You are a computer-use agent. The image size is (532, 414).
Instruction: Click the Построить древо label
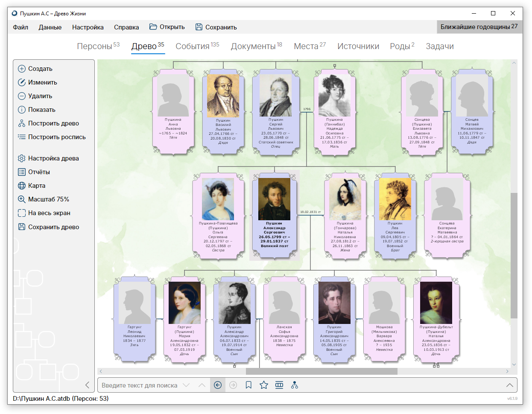pyautogui.click(x=53, y=123)
